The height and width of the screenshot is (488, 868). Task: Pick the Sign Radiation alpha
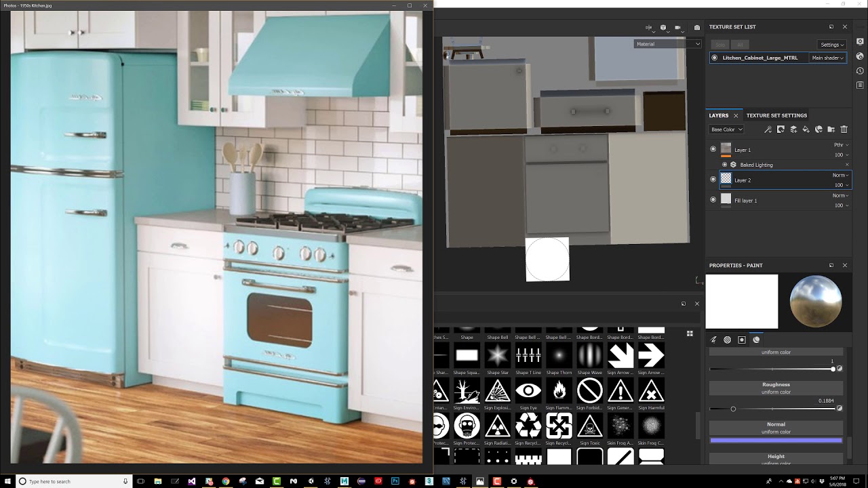(x=498, y=426)
